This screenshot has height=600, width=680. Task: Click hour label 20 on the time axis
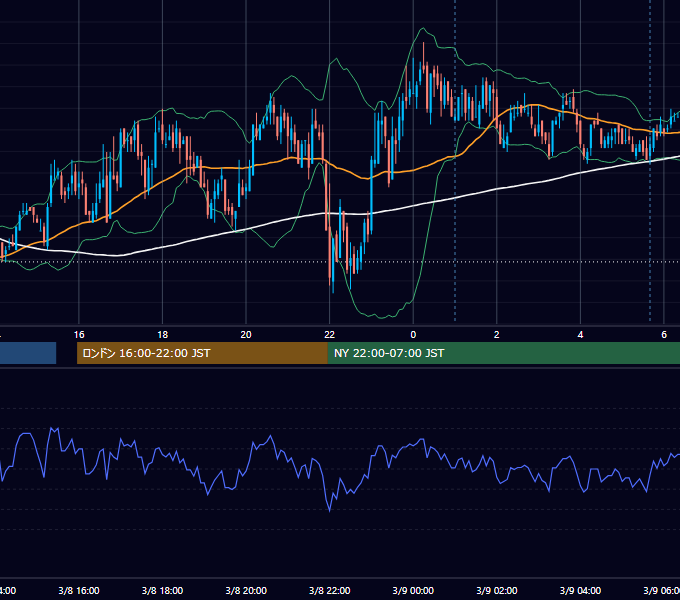246,335
